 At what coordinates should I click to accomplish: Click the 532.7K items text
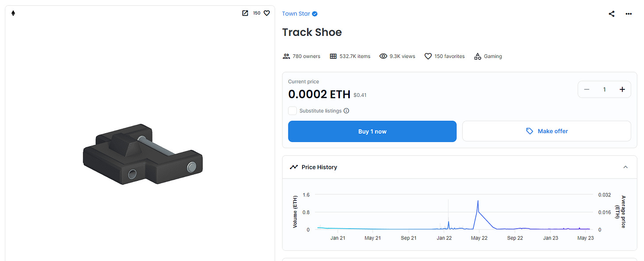pos(355,56)
